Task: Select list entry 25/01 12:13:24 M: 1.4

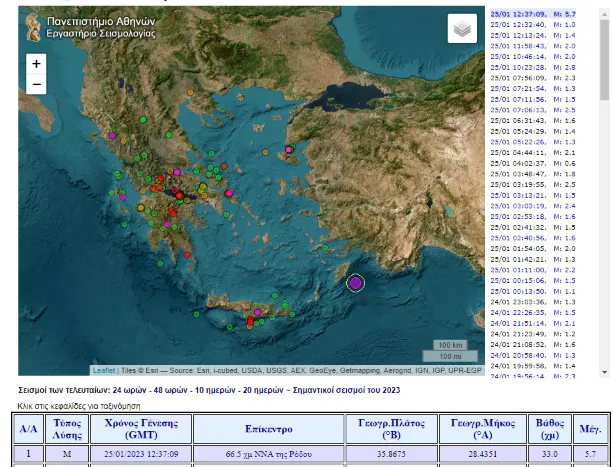Action: pyautogui.click(x=533, y=35)
